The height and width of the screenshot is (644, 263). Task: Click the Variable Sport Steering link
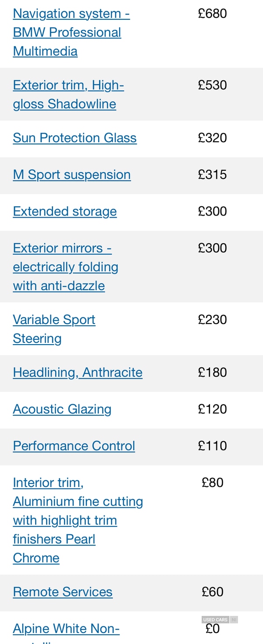click(54, 329)
